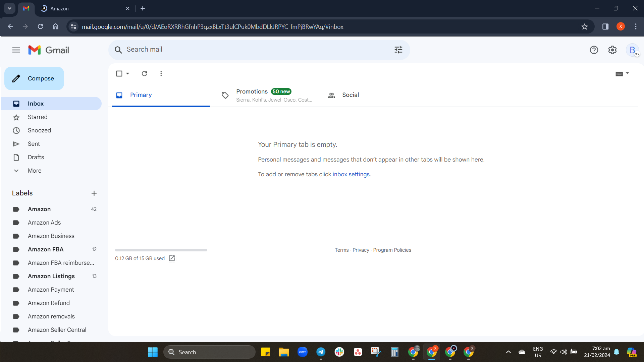Open the Inbox folder
Screen dimensions: 644x362
[x=51, y=104]
